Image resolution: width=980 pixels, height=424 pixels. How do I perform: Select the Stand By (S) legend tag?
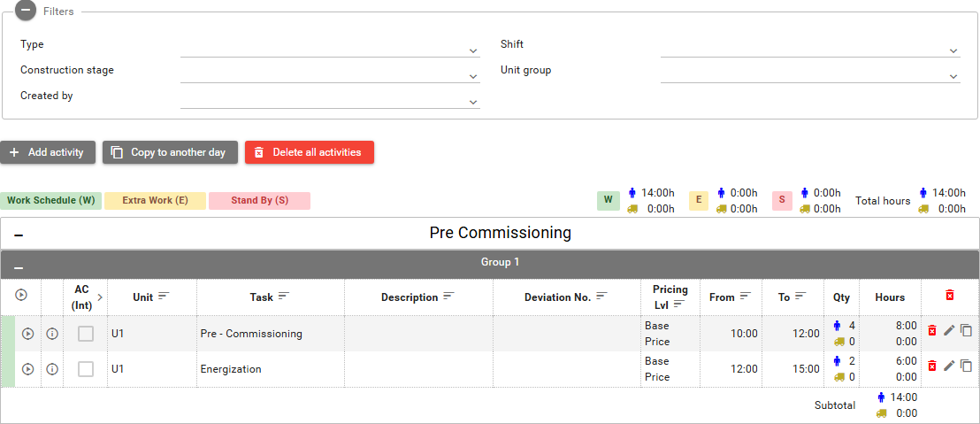[x=259, y=201]
